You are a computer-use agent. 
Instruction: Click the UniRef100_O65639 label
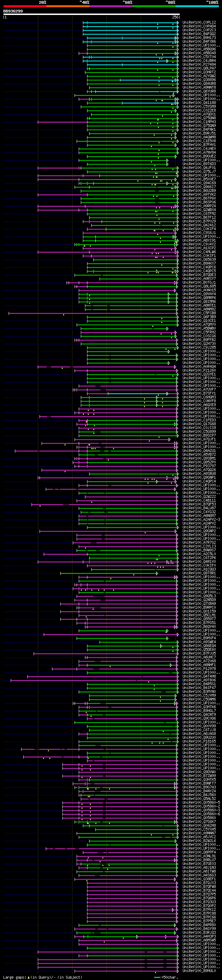click(199, 259)
